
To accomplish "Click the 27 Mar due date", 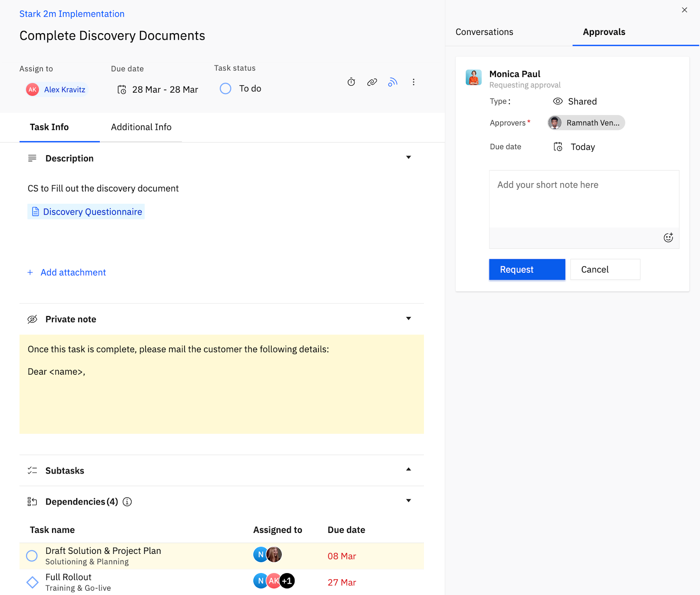I will click(342, 582).
